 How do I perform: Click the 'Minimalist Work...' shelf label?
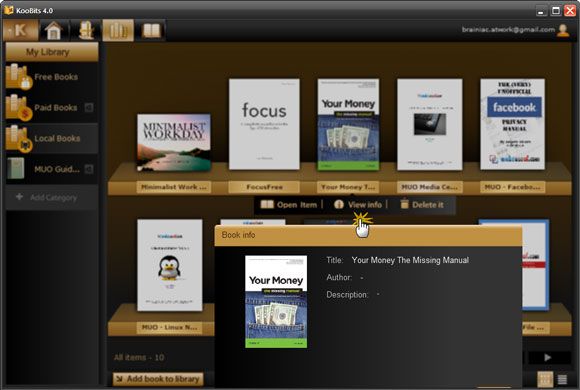point(173,187)
